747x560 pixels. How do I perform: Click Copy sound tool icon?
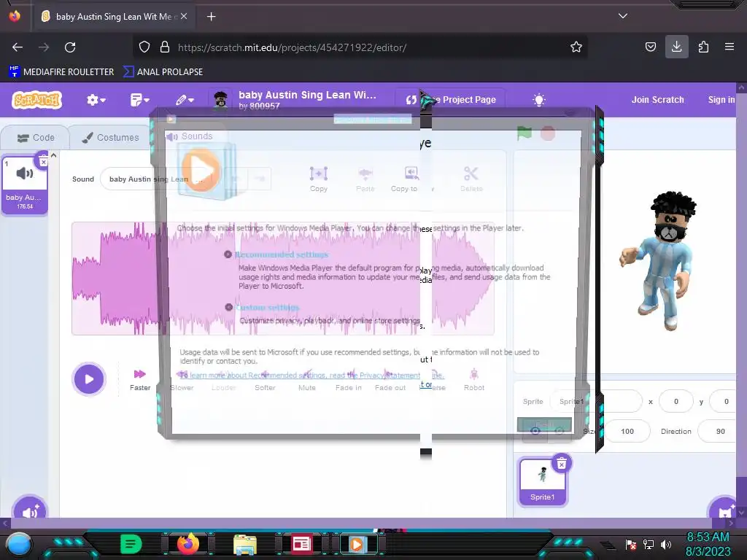tap(319, 179)
